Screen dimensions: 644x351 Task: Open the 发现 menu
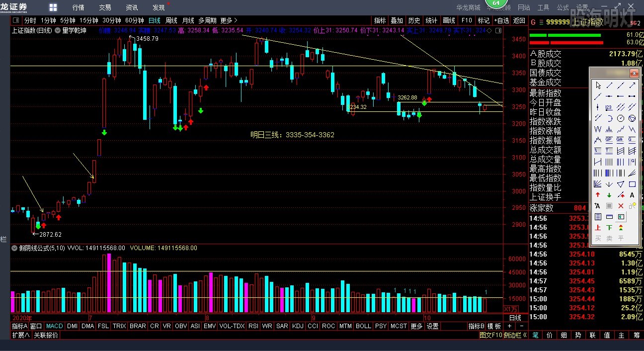tap(159, 7)
